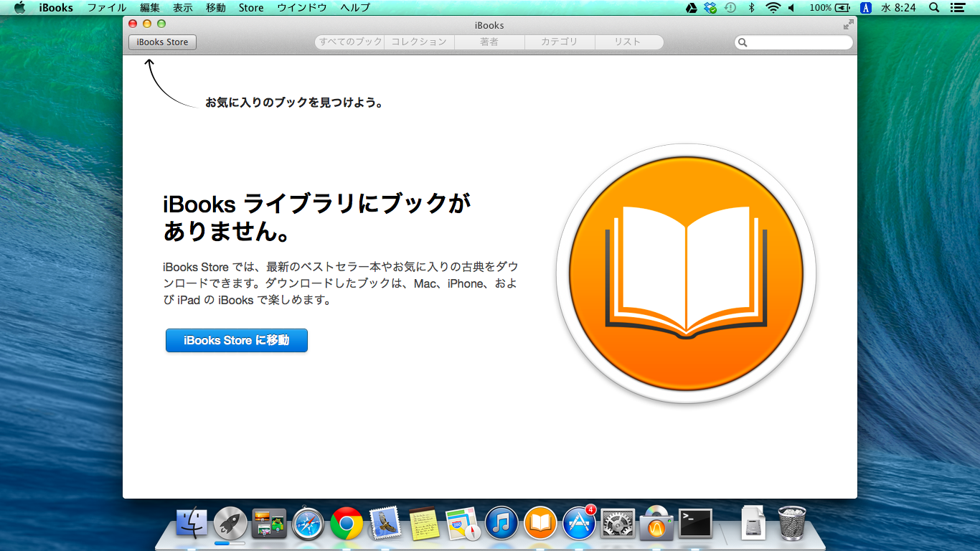Image resolution: width=980 pixels, height=551 pixels.
Task: Open the iBooks application menu
Action: pyautogui.click(x=56, y=8)
